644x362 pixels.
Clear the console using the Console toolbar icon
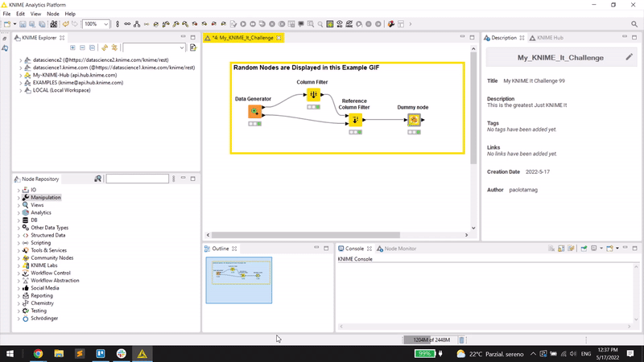coord(551,249)
